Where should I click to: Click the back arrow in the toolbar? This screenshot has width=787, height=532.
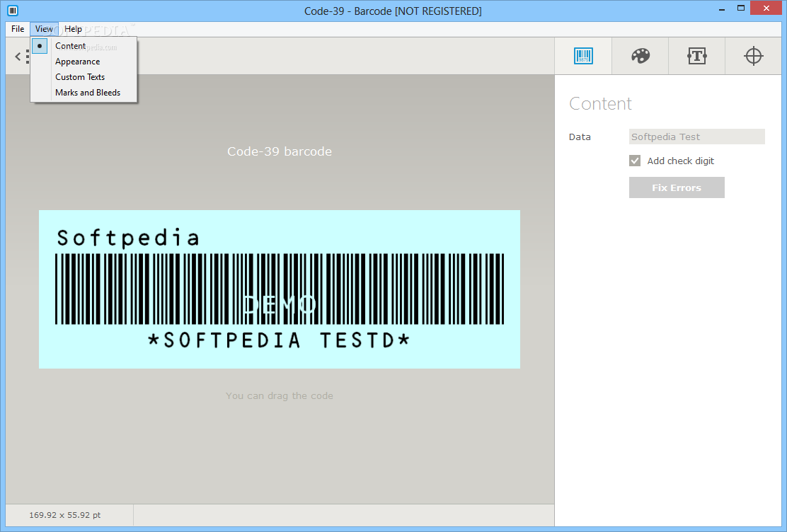click(18, 56)
